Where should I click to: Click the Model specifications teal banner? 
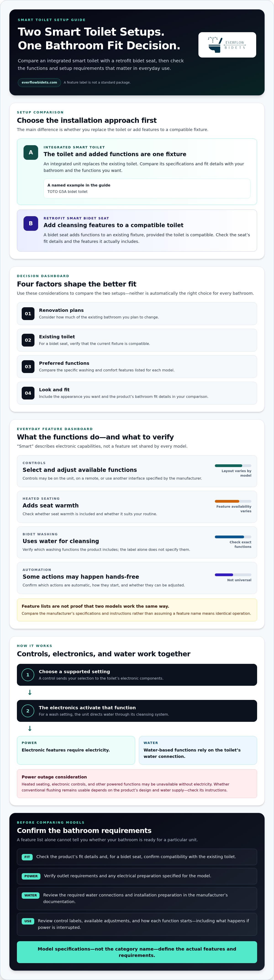[x=137, y=952]
